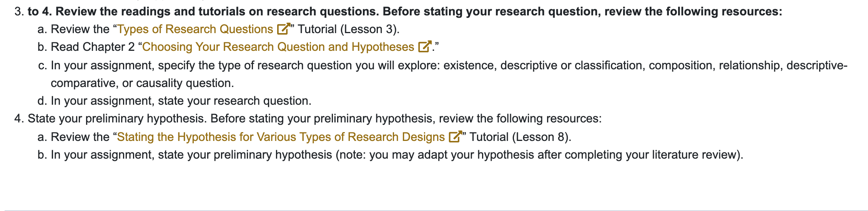
Task: Open Stating the Hypothesis for Various Types link
Action: [281, 137]
